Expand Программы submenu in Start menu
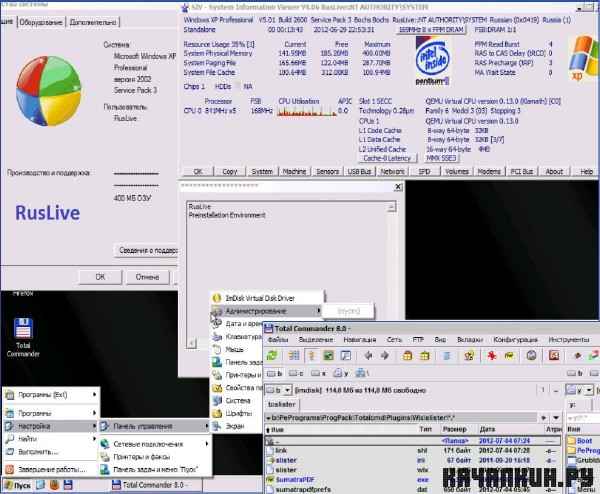This screenshot has width=600, height=494. (51, 413)
